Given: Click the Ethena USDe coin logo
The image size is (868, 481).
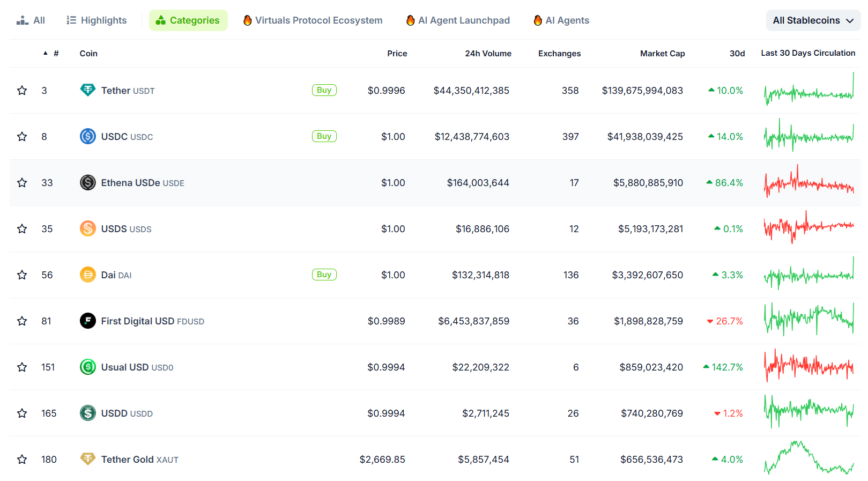Looking at the screenshot, I should tap(88, 182).
